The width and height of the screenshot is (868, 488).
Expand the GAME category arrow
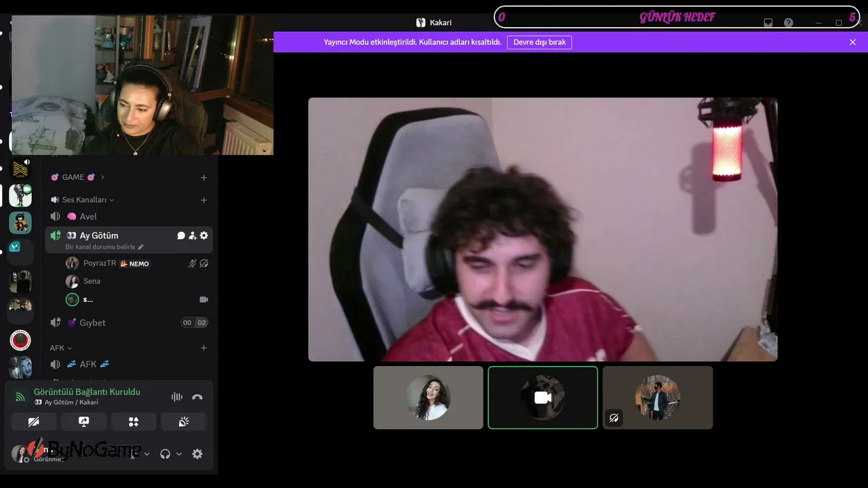pyautogui.click(x=102, y=178)
